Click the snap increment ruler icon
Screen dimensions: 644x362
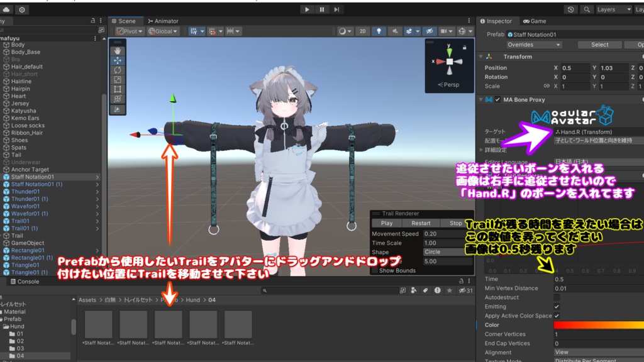[230, 31]
